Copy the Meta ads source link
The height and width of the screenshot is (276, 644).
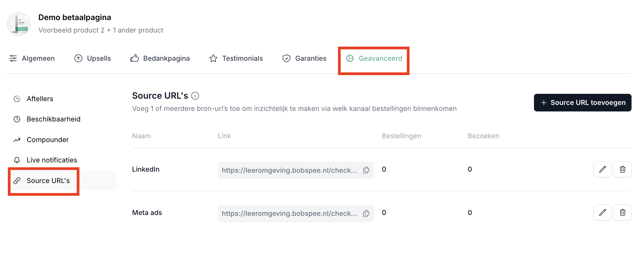coord(366,214)
